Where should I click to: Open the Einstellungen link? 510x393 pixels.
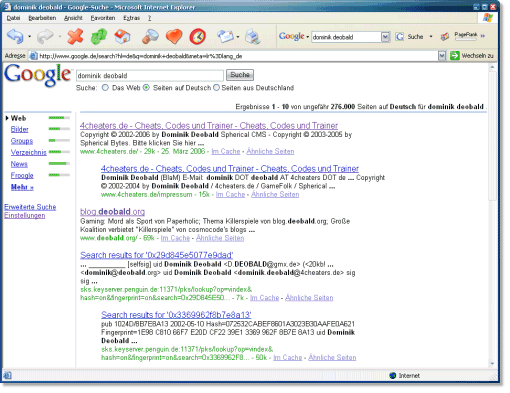pos(25,216)
